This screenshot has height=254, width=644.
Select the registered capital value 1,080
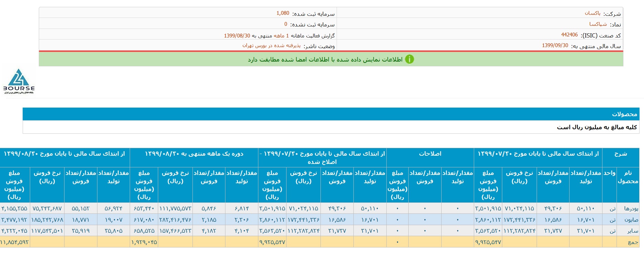point(283,13)
